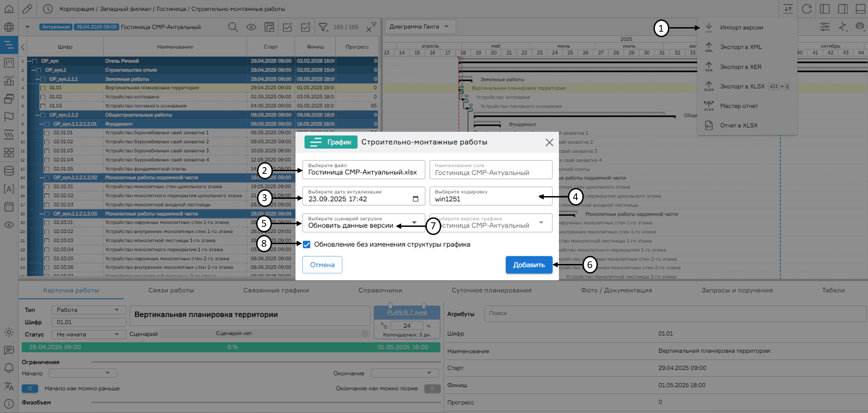The image size is (868, 413).
Task: Uncheck update without changing schedule structure
Action: coord(306,245)
